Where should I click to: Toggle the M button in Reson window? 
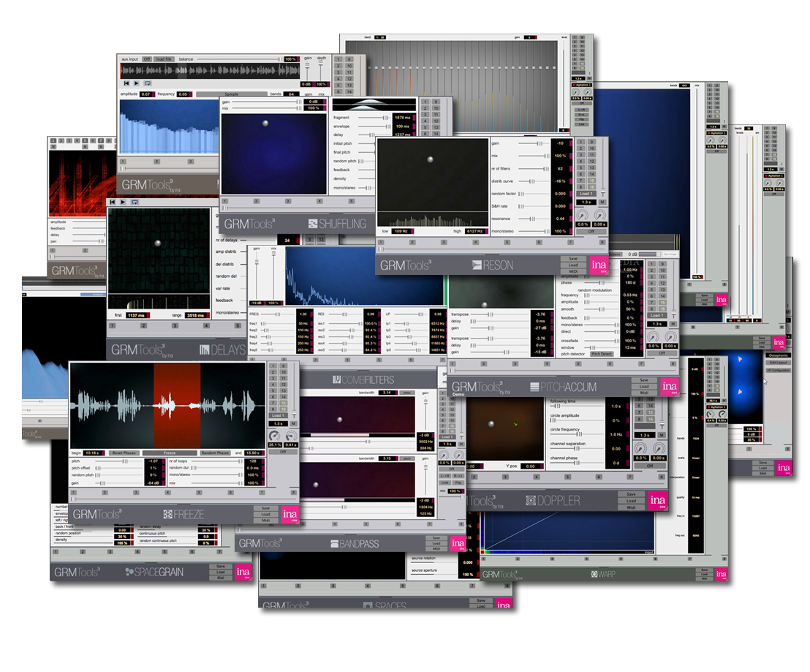click(602, 202)
